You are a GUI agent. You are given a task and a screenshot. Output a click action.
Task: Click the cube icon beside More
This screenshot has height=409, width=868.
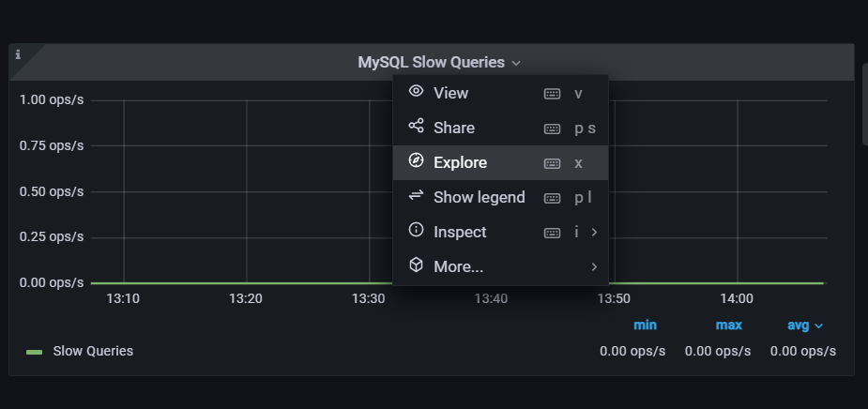click(416, 265)
